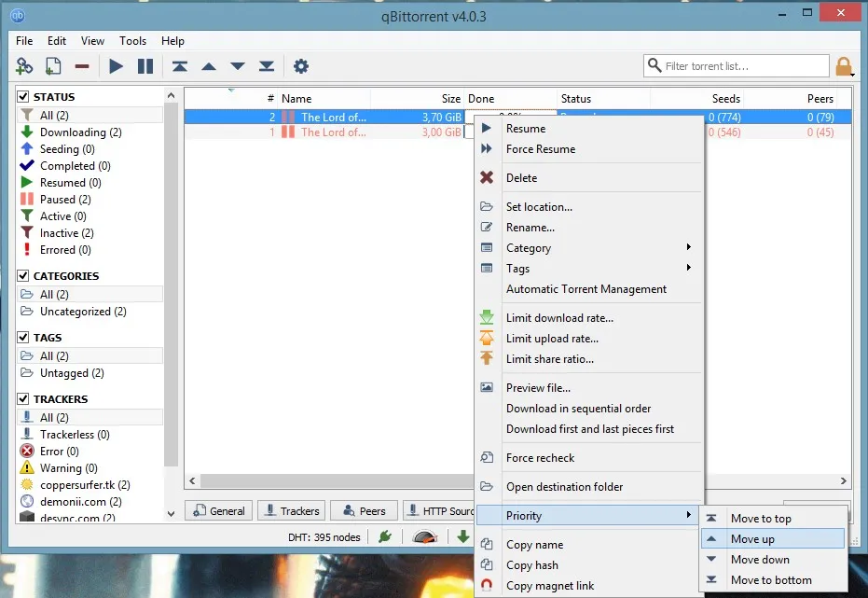Click the lock icon beside the filter box
This screenshot has height=598, width=868.
click(844, 66)
